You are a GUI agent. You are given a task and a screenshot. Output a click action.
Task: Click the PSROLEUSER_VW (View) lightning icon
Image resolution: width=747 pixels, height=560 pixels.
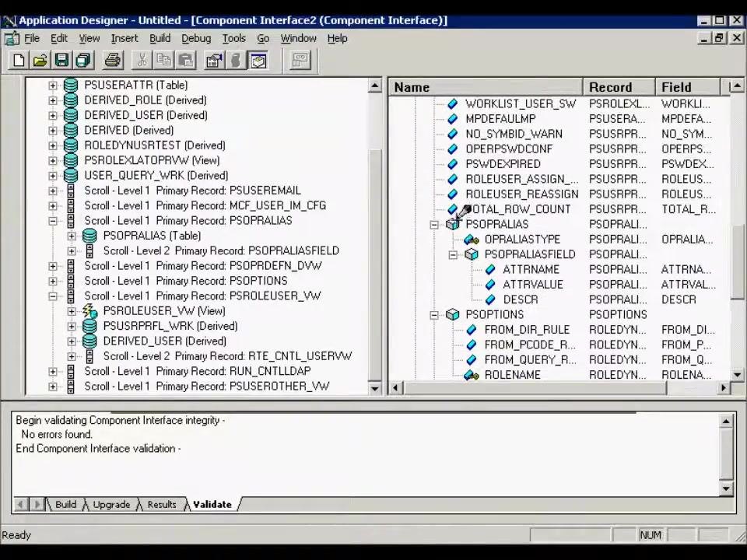coord(89,311)
